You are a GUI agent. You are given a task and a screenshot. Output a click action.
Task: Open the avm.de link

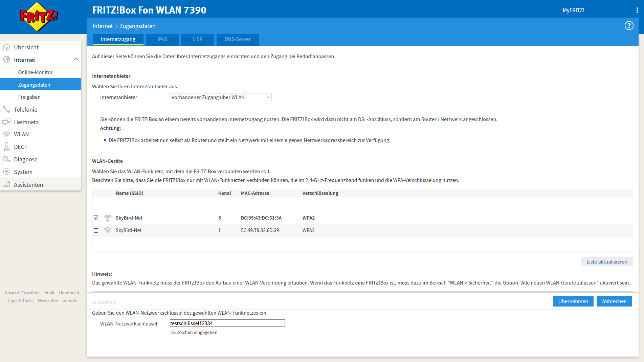70,300
